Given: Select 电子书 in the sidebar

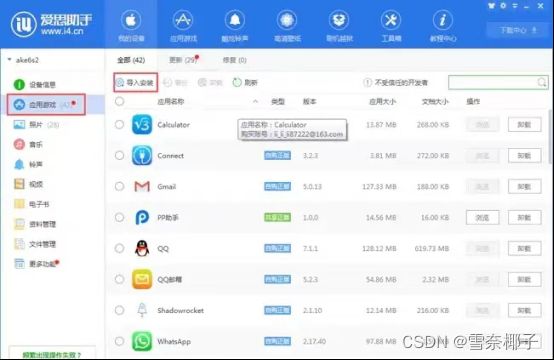Looking at the screenshot, I should [x=31, y=204].
